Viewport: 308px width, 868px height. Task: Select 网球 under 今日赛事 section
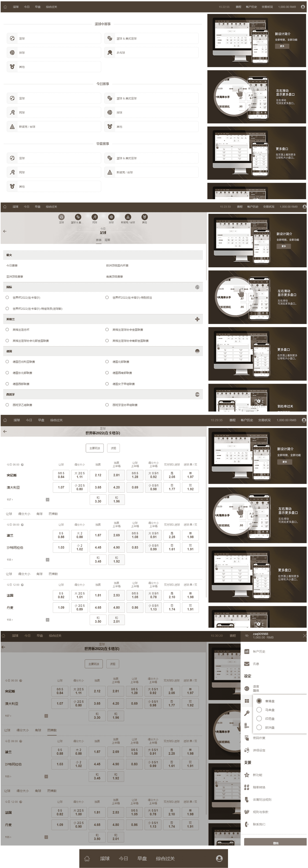(x=54, y=113)
